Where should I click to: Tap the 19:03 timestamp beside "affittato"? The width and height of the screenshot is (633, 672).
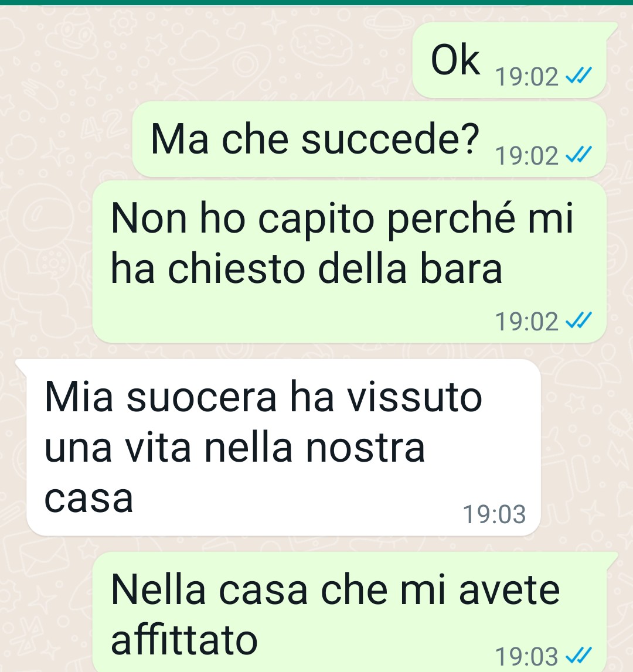pos(527,656)
